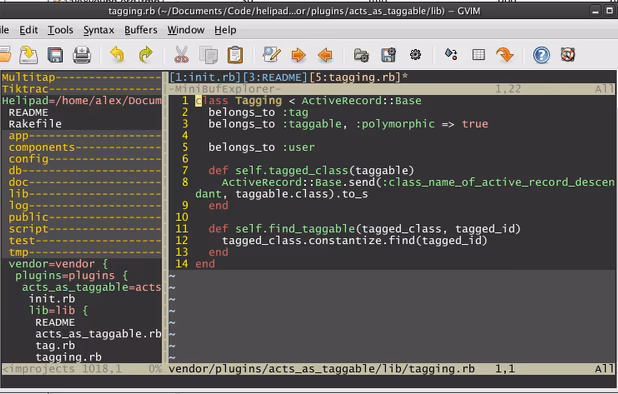Open the Window menu

pyautogui.click(x=186, y=30)
